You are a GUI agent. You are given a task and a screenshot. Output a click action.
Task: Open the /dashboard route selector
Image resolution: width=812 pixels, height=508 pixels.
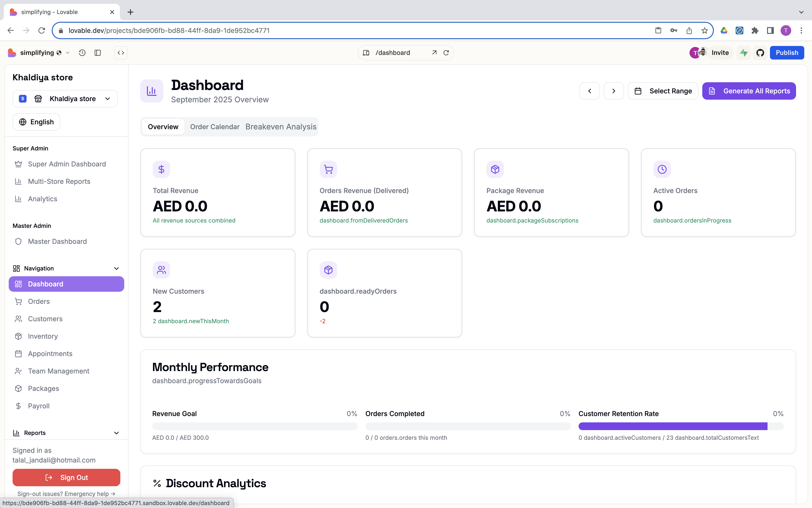point(393,53)
